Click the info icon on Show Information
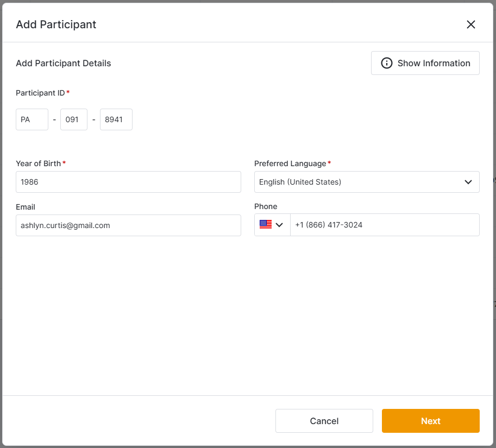 point(386,63)
